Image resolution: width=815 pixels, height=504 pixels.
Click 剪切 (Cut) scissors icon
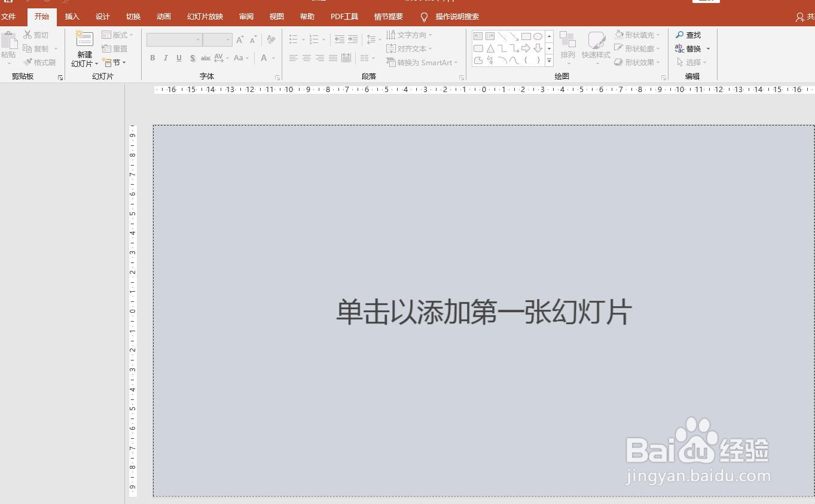28,35
